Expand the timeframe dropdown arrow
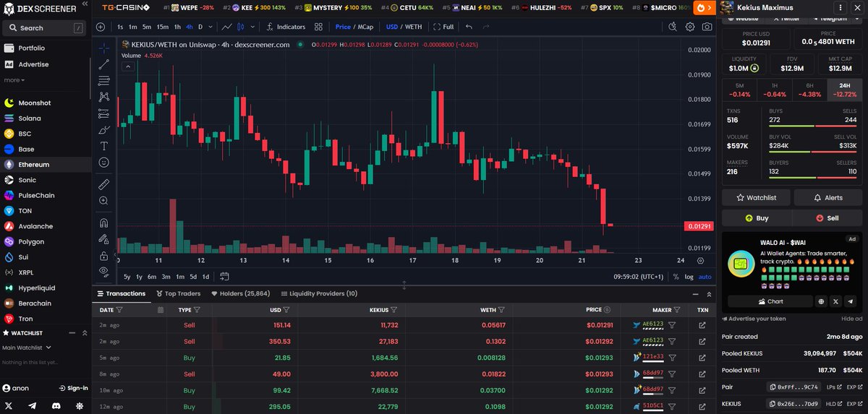868x414 pixels. point(210,27)
